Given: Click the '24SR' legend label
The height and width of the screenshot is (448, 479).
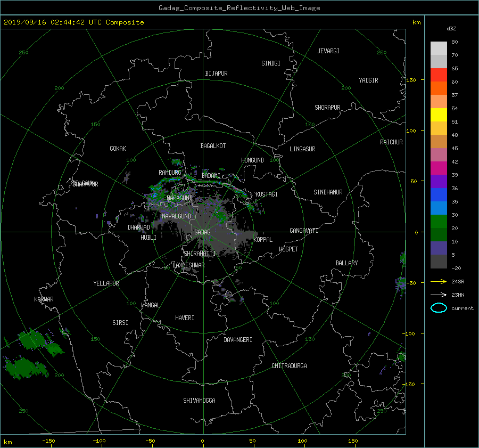Looking at the screenshot, I should 458,281.
